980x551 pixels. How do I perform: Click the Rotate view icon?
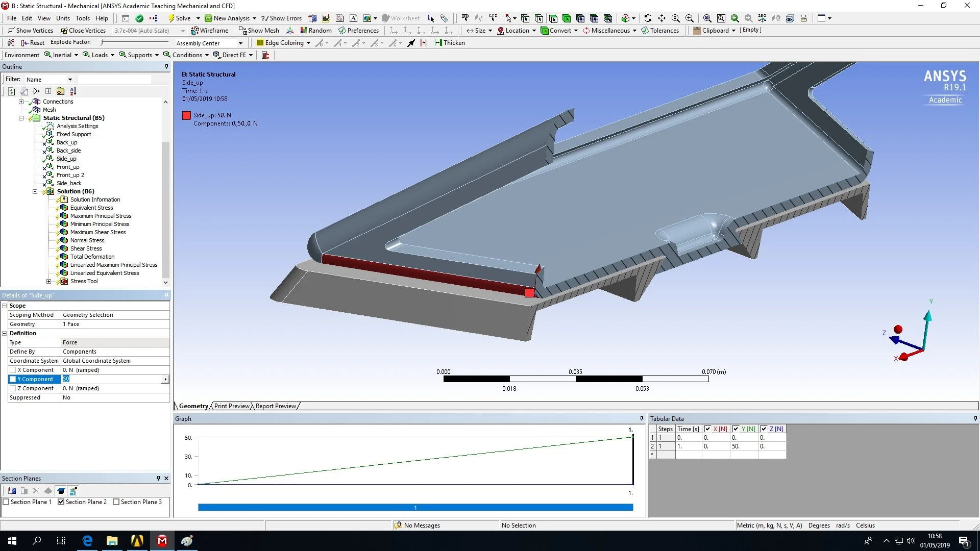(648, 18)
